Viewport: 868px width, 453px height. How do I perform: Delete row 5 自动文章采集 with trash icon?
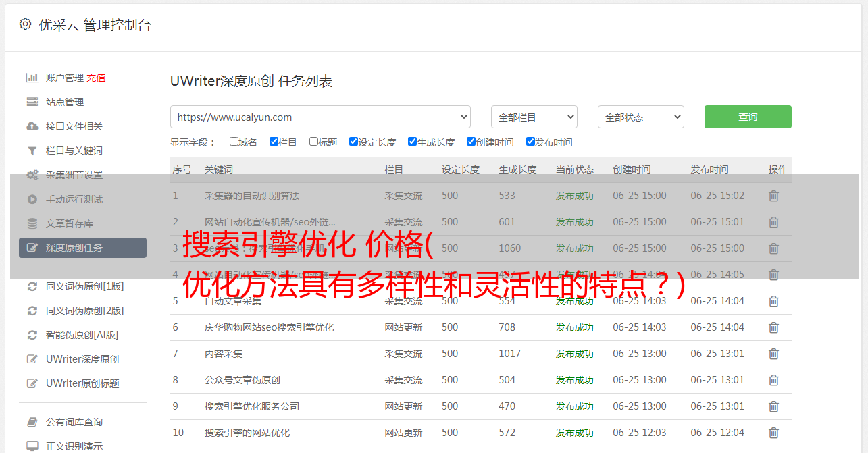(774, 301)
